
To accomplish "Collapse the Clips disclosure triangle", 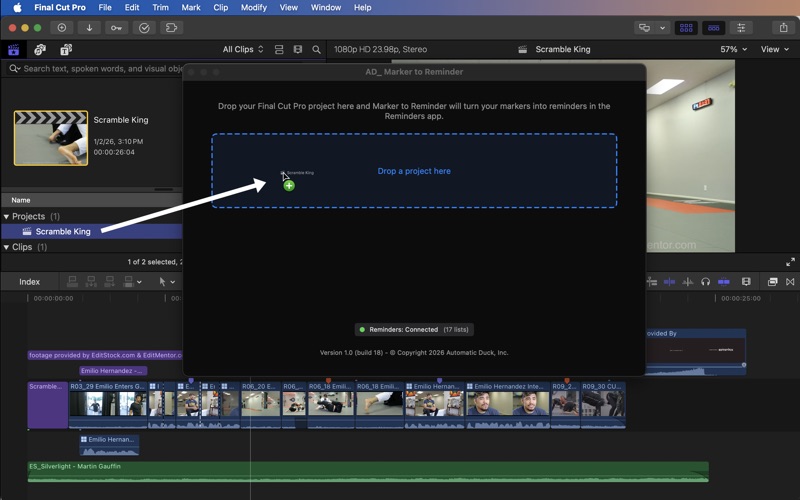I will tap(6, 247).
